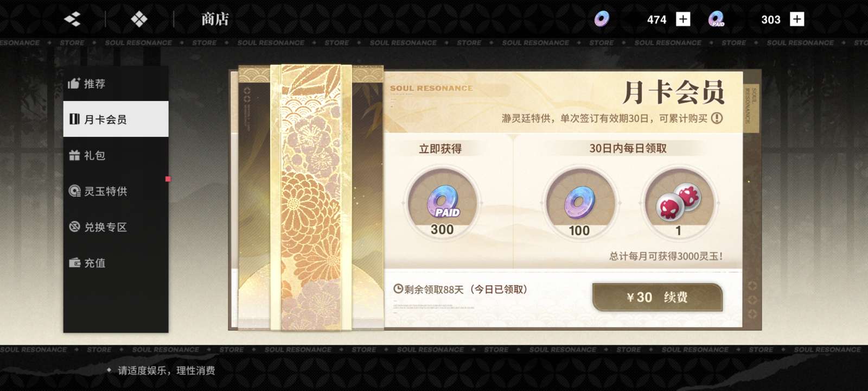Inspect the red skull token reward
This screenshot has width=868, height=391.
pos(678,203)
